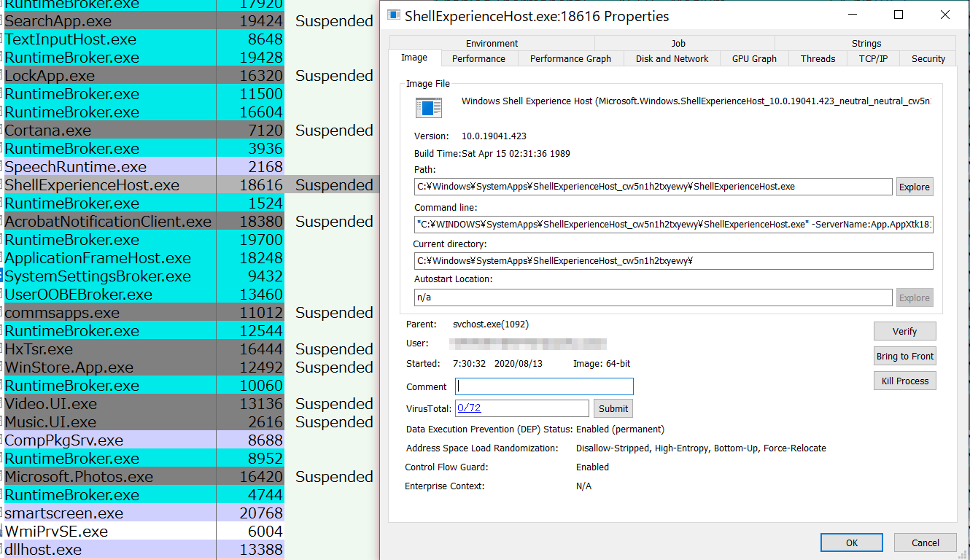The width and height of the screenshot is (970, 560).
Task: Select commsapps.exe process row
Action: [x=144, y=313]
